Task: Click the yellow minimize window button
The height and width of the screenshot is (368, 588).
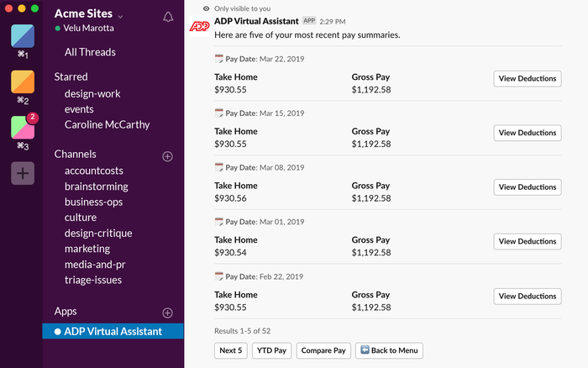Action: tap(22, 8)
